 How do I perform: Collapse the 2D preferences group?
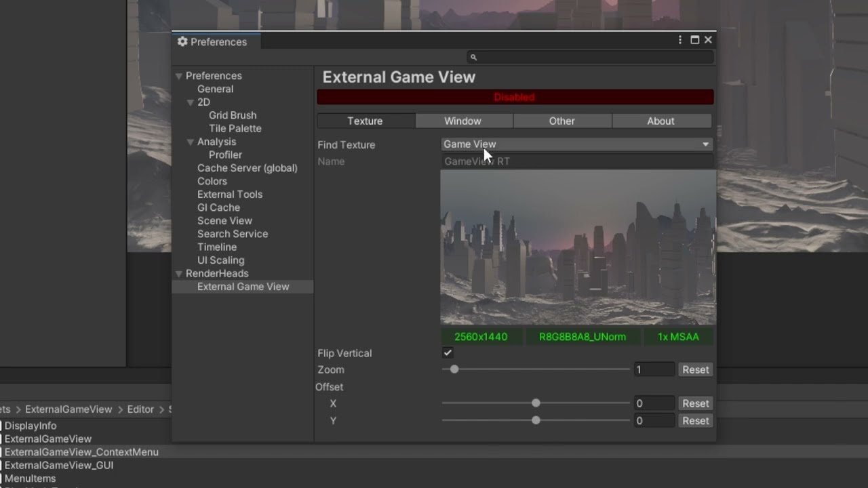coord(191,102)
